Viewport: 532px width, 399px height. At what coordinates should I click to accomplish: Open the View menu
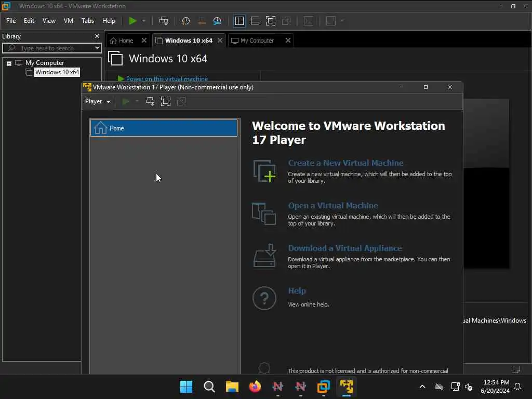(x=49, y=21)
